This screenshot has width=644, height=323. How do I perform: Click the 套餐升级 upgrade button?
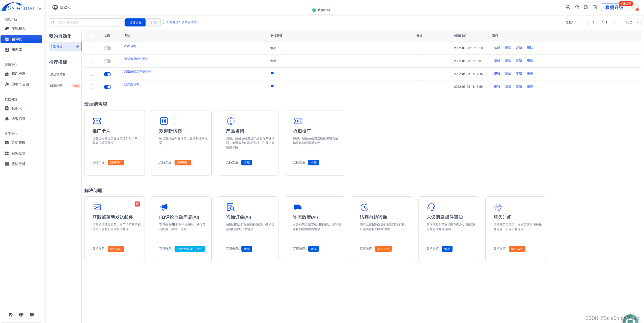pyautogui.click(x=614, y=8)
